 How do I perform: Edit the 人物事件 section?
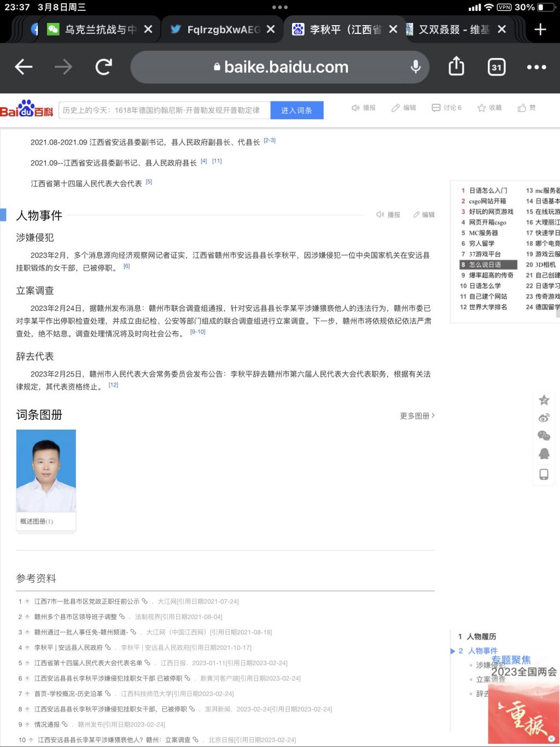point(424,215)
